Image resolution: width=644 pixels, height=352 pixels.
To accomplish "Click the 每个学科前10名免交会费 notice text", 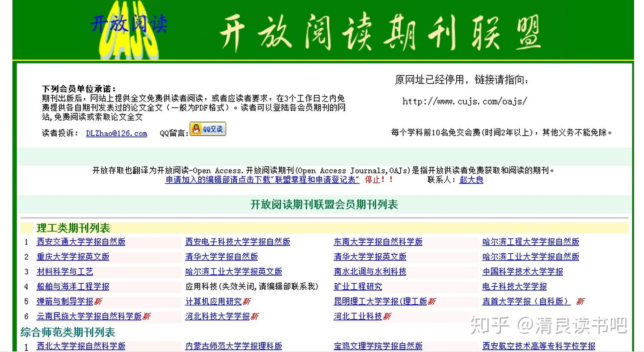I will click(x=501, y=132).
